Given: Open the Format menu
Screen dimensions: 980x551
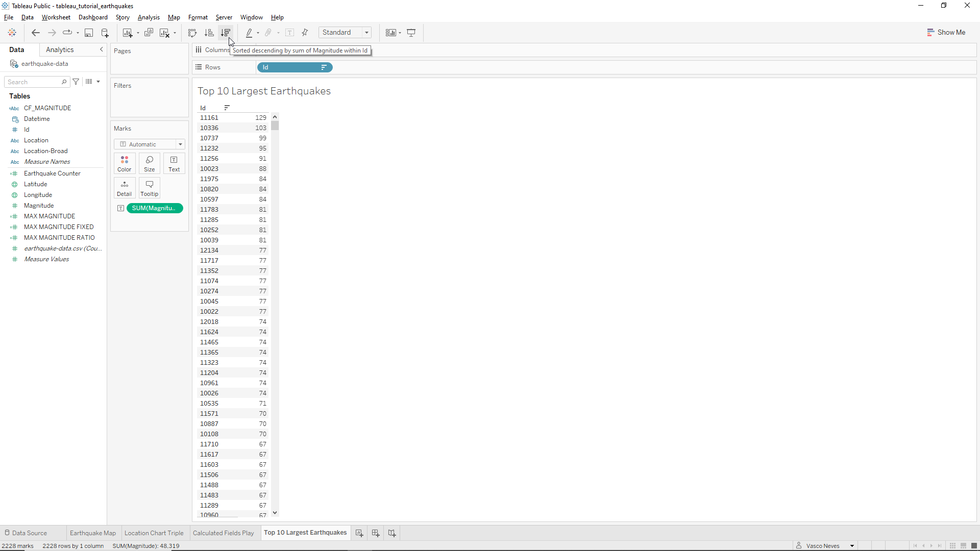Looking at the screenshot, I should (x=198, y=17).
